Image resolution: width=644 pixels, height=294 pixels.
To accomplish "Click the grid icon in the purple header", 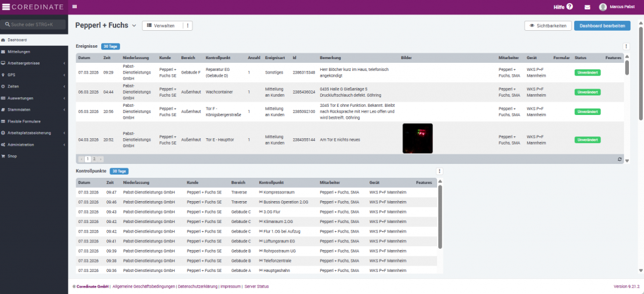I will tap(75, 6).
